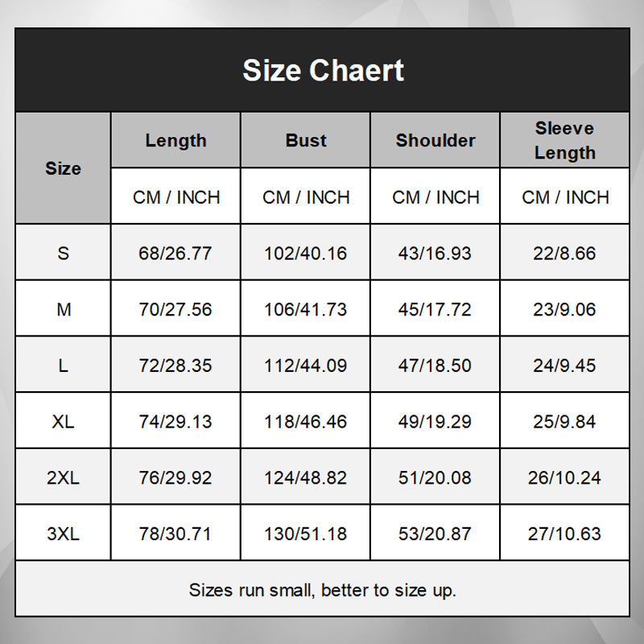Click the CM / INCH label under Length
Screen dimensions: 644x644
click(175, 197)
